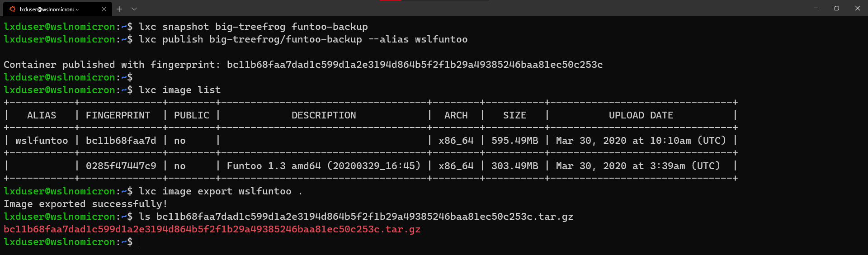Click the ALIAS column header
The width and height of the screenshot is (868, 255).
(42, 115)
